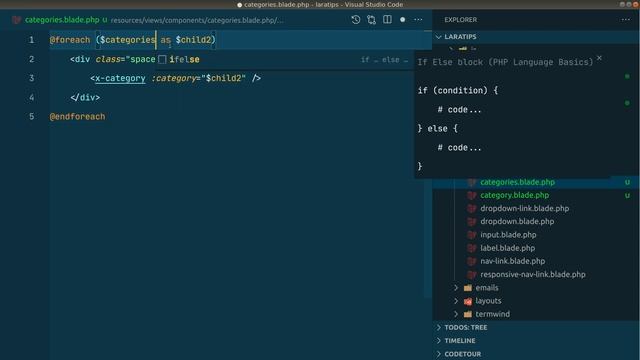Expand the TODOS: TREE section
Image resolution: width=640 pixels, height=360 pixels.
click(466, 327)
